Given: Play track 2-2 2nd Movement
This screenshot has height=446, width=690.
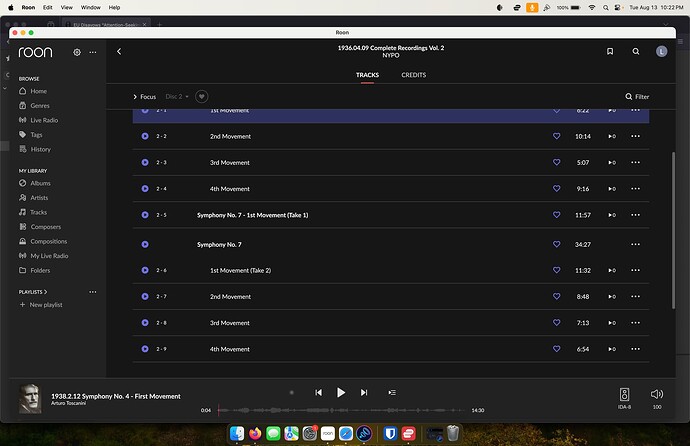Looking at the screenshot, I should pyautogui.click(x=145, y=136).
